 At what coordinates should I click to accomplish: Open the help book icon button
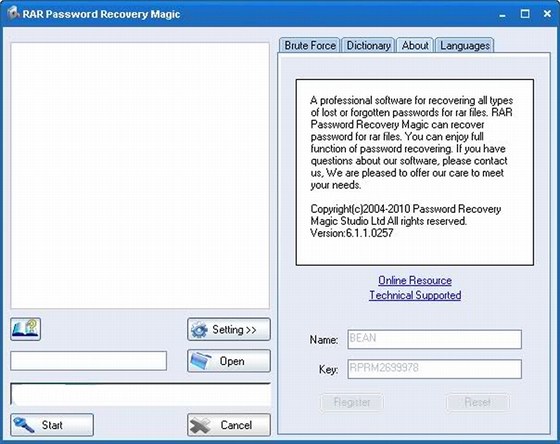(x=25, y=329)
